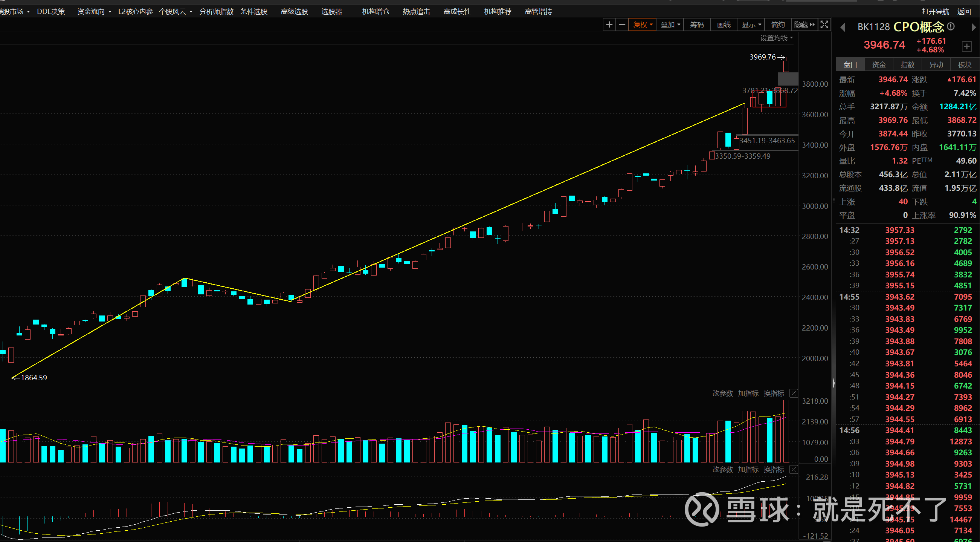Open 热点追击 menu
980x542 pixels.
[x=416, y=12]
